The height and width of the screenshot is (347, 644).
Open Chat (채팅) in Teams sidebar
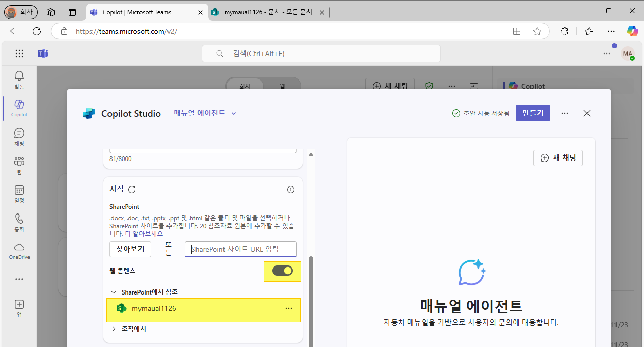click(x=19, y=137)
